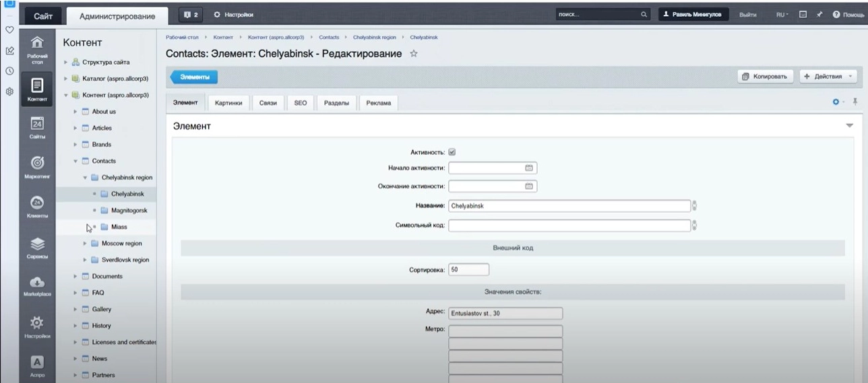Expand Moscow region tree node
The height and width of the screenshot is (383, 868).
click(85, 243)
